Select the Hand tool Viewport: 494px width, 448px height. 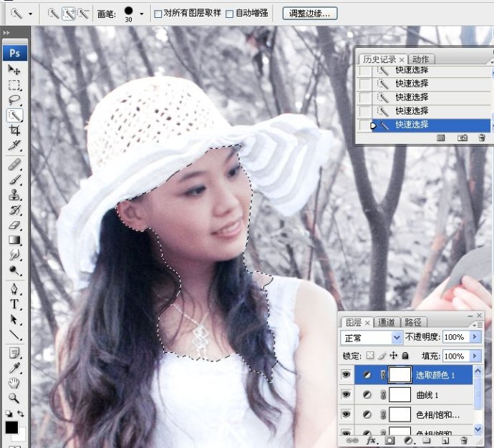pyautogui.click(x=14, y=383)
